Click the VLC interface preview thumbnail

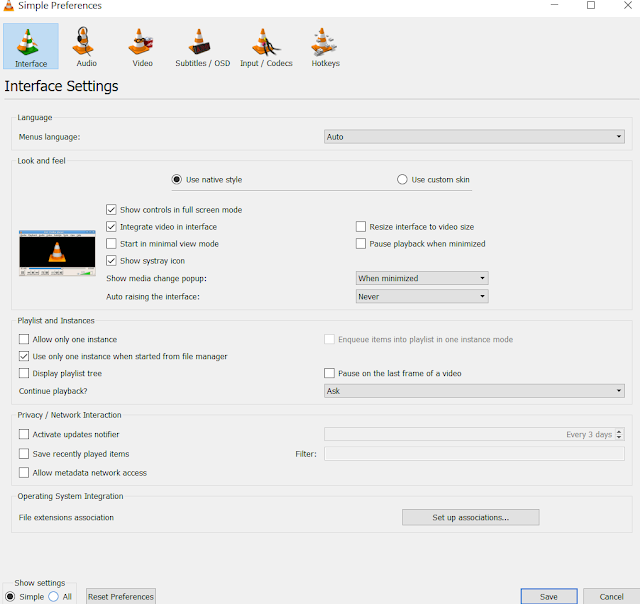(57, 253)
